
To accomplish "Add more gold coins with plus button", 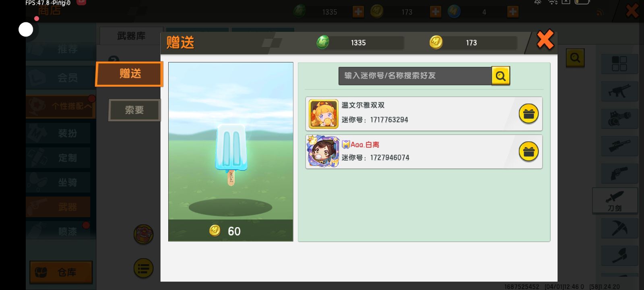I will click(x=436, y=12).
